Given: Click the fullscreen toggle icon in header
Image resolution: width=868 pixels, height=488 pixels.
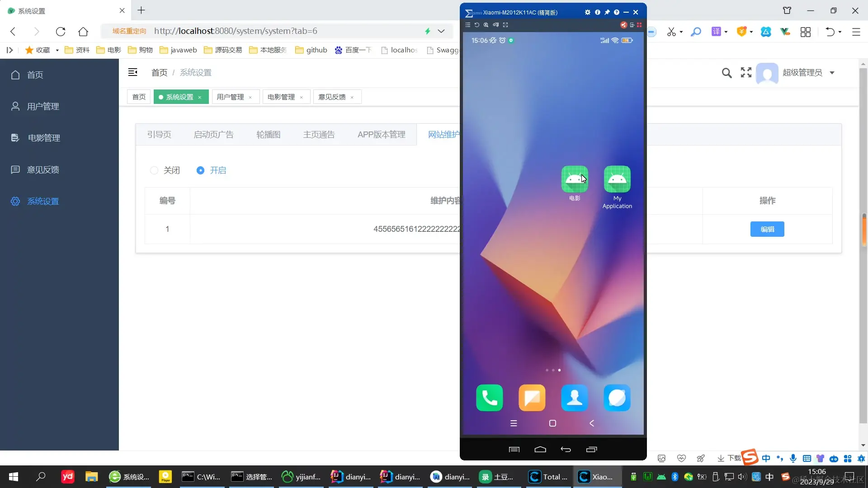Looking at the screenshot, I should [x=746, y=72].
